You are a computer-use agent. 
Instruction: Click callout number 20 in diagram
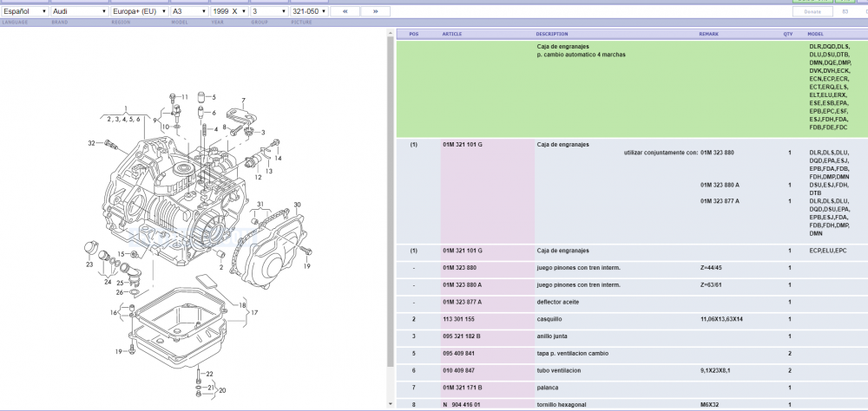222,390
